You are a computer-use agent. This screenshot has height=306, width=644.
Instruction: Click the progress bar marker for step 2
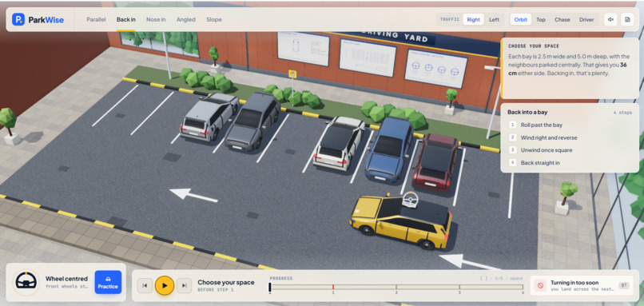[x=396, y=287]
